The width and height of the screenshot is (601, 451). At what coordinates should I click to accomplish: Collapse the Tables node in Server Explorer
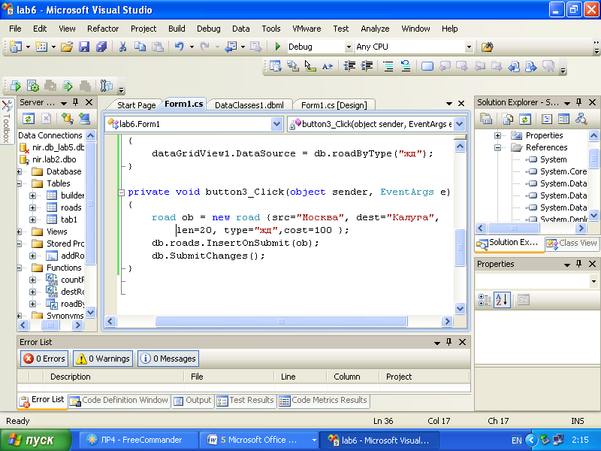click(x=21, y=184)
